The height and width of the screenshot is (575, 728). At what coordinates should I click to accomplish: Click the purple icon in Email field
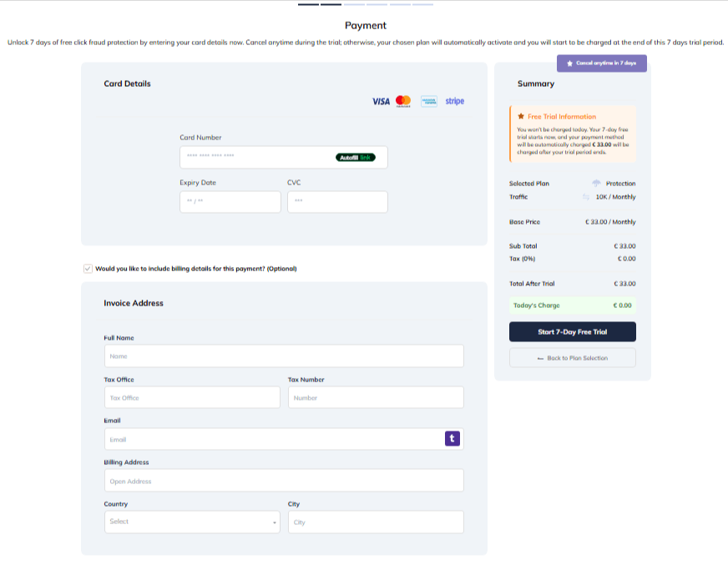[452, 438]
